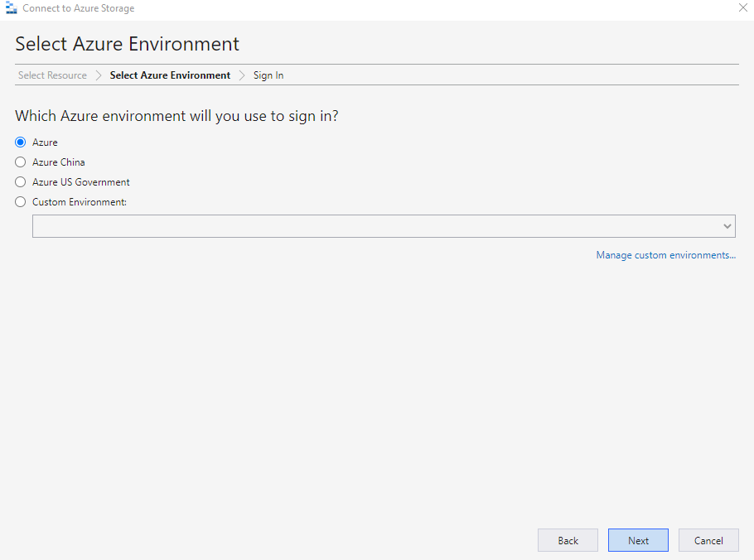Open Manage custom environments link
This screenshot has width=754, height=560.
pyautogui.click(x=666, y=255)
